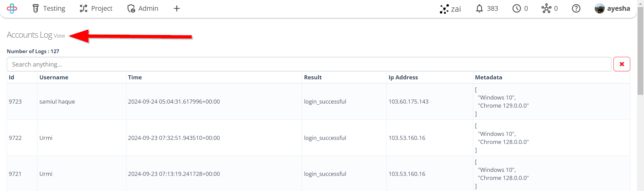This screenshot has width=644, height=191.
Task: Open notifications bell showing 383
Action: coord(487,8)
